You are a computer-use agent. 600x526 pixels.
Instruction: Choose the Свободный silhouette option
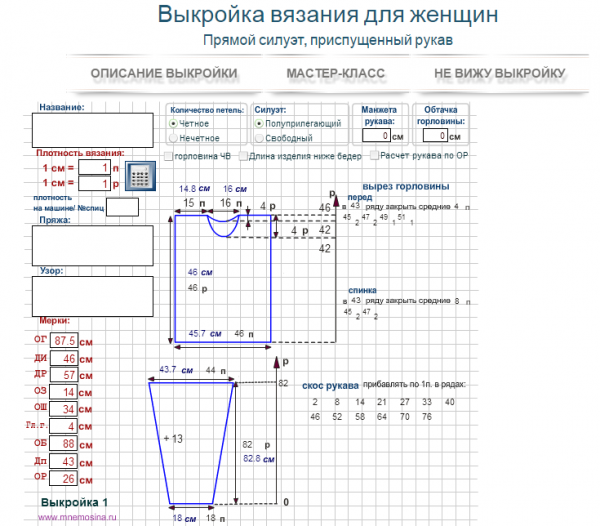pos(260,138)
